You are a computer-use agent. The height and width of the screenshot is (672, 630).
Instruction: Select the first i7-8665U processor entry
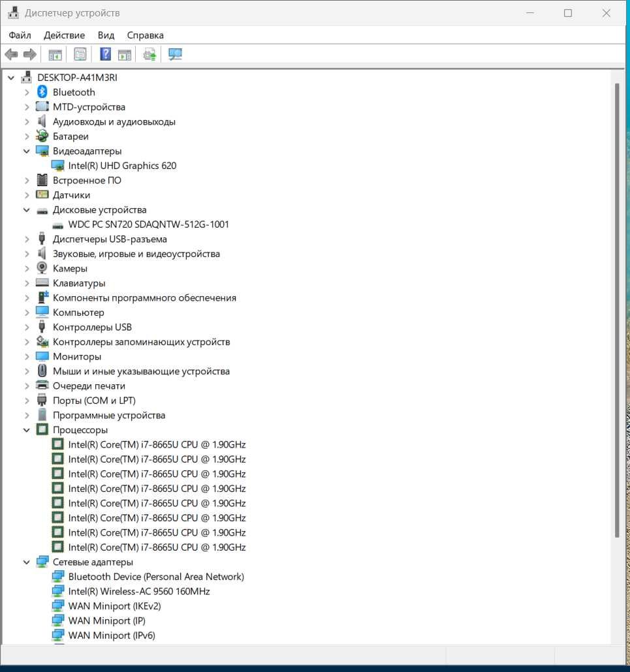pos(157,444)
